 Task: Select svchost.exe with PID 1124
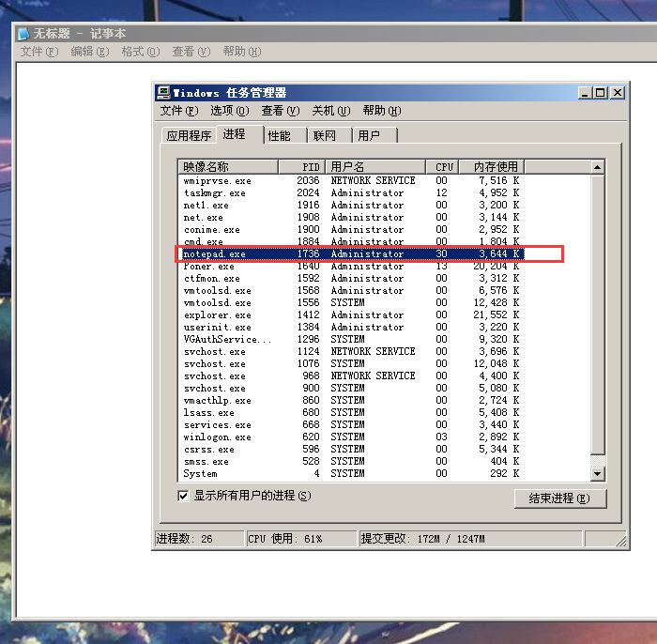(352, 351)
